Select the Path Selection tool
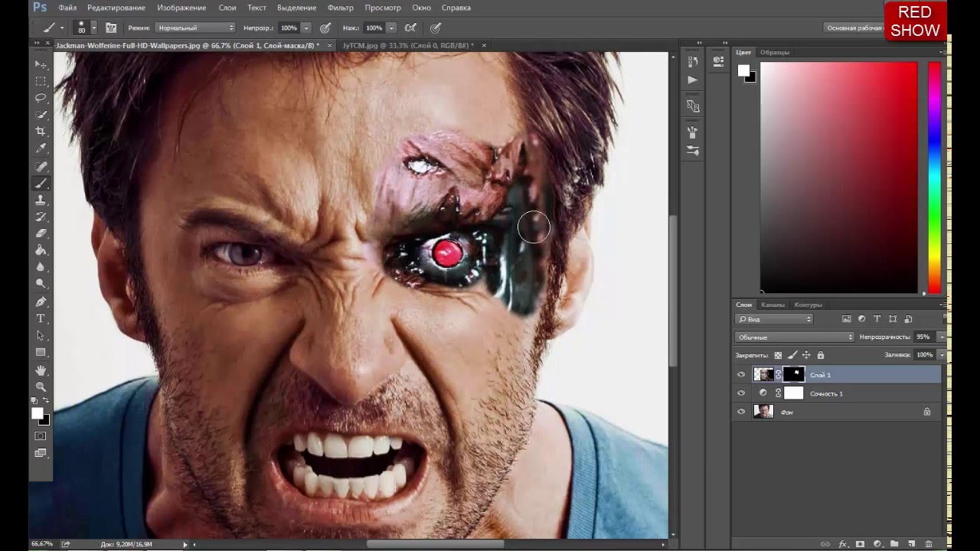The image size is (980, 551). click(41, 335)
